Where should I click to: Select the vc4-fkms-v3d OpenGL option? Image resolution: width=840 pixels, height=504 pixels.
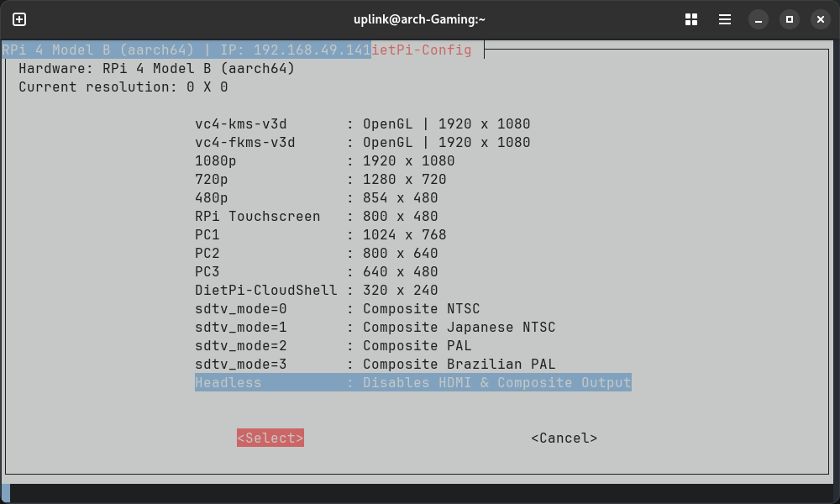click(362, 142)
